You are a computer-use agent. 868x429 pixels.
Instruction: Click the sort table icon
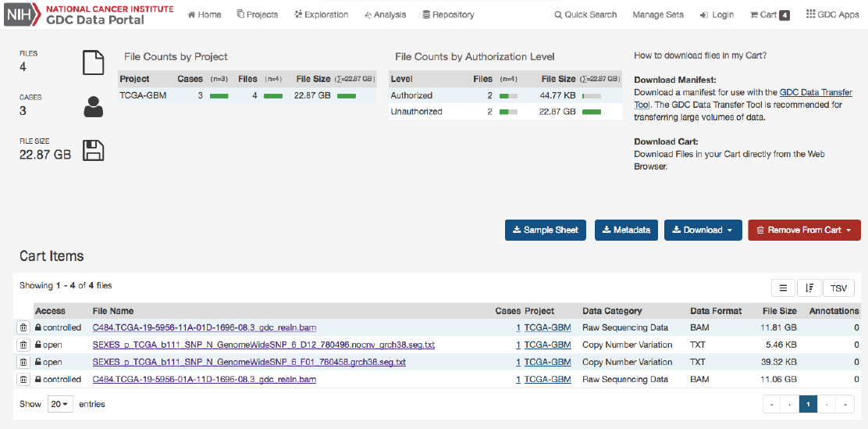[809, 288]
